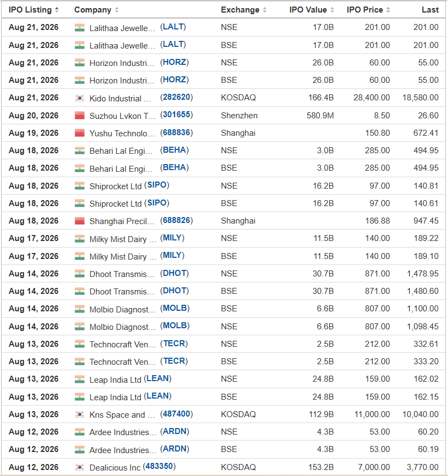Click IPO price 28,400.00
Image resolution: width=448 pixels, height=476 pixels.
(x=372, y=98)
